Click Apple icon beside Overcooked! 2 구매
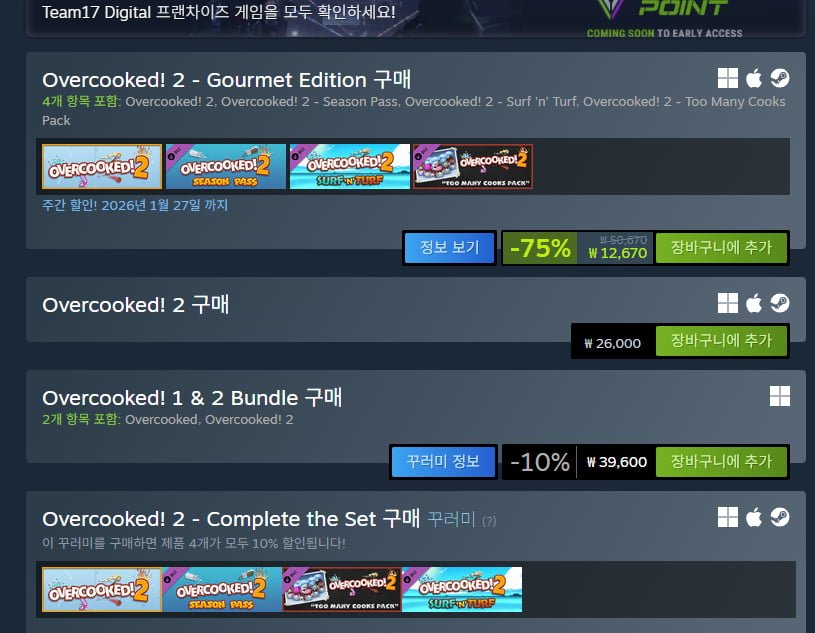The image size is (815, 633). pyautogui.click(x=754, y=303)
